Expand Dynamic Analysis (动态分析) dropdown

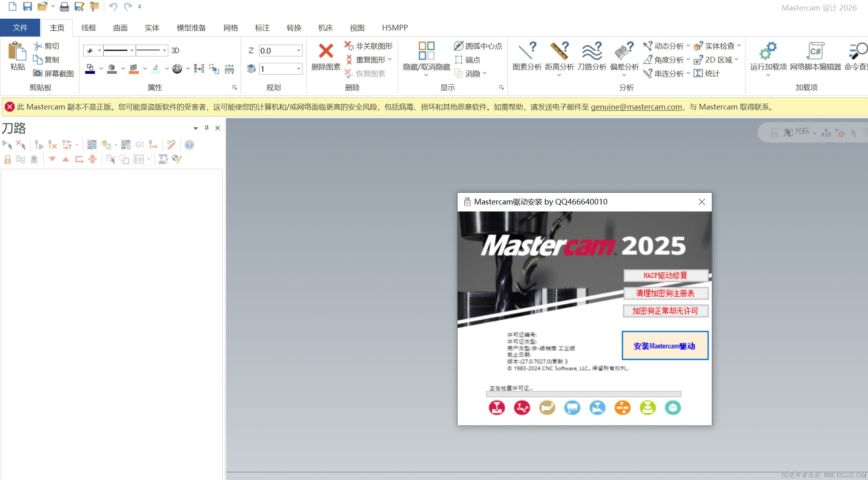(x=688, y=45)
